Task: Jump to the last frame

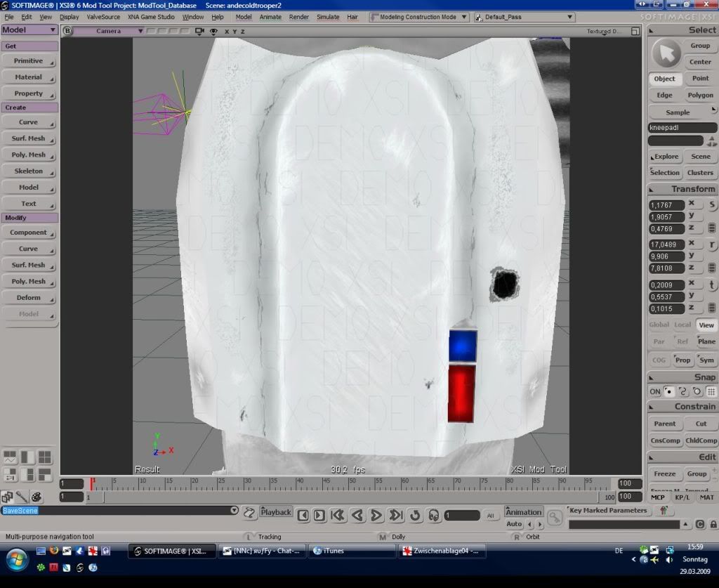Action: [396, 516]
